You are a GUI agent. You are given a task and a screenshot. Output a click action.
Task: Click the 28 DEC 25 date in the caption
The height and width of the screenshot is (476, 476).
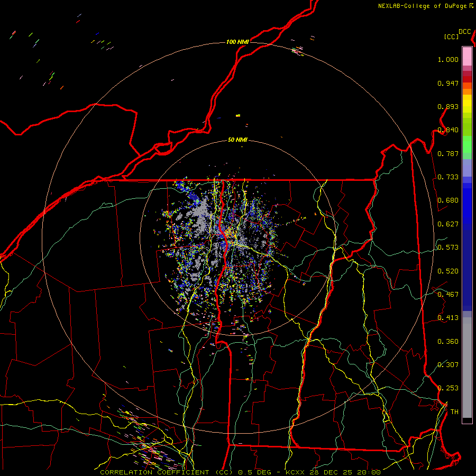pos(331,472)
